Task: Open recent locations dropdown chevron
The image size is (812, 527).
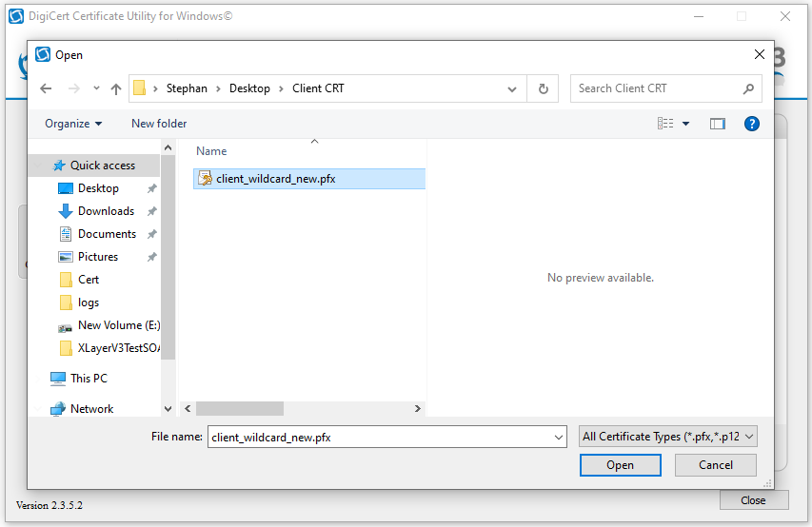Action: point(96,88)
